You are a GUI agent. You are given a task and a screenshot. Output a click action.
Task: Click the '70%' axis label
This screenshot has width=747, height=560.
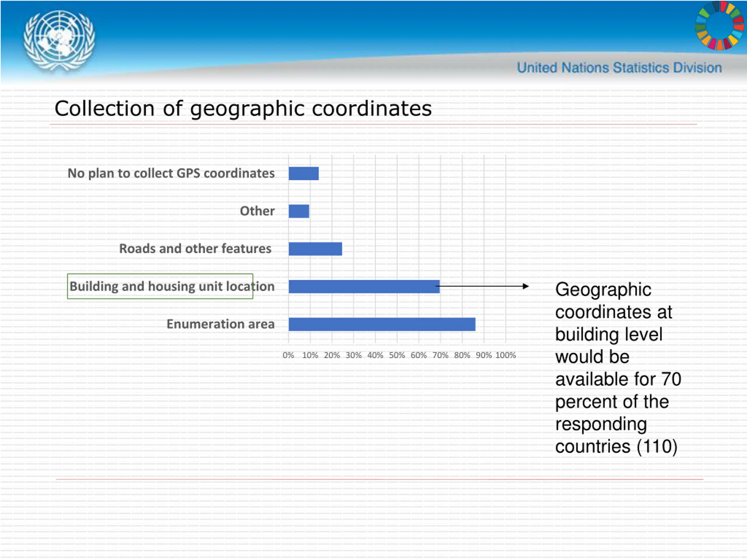coord(440,356)
